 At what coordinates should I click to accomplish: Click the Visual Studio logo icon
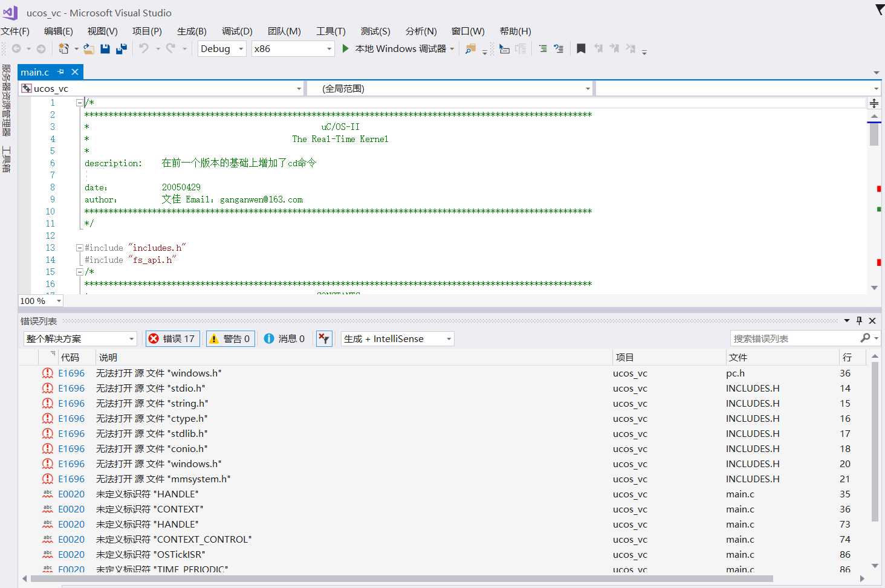point(10,12)
